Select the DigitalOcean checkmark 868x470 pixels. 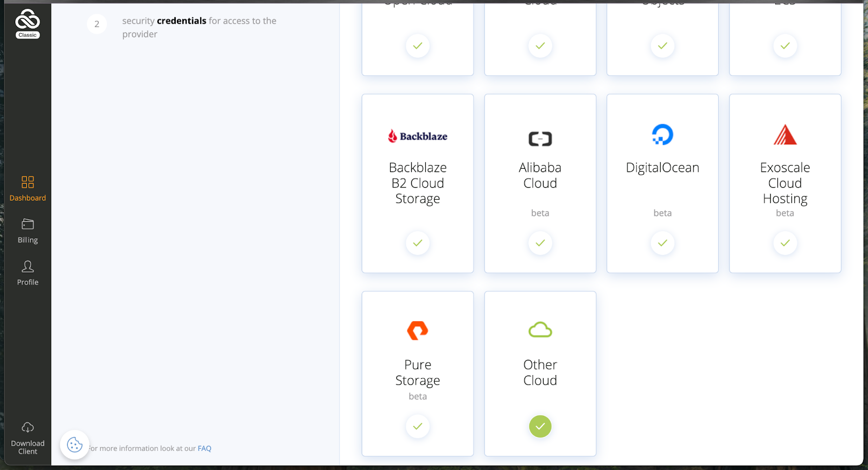[662, 243]
